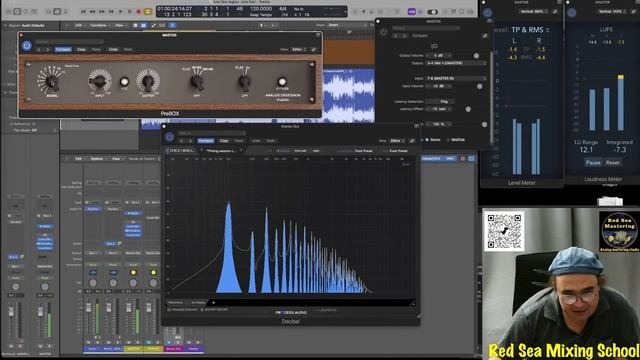Click Input Volume knob in I/O plugin
Viewport: 640px width, 360px height.
480,86
